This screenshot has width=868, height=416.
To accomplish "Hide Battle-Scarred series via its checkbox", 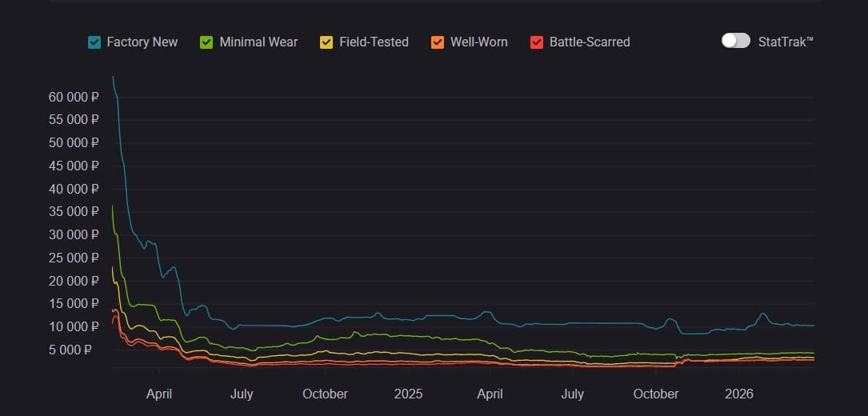I will click(x=537, y=42).
